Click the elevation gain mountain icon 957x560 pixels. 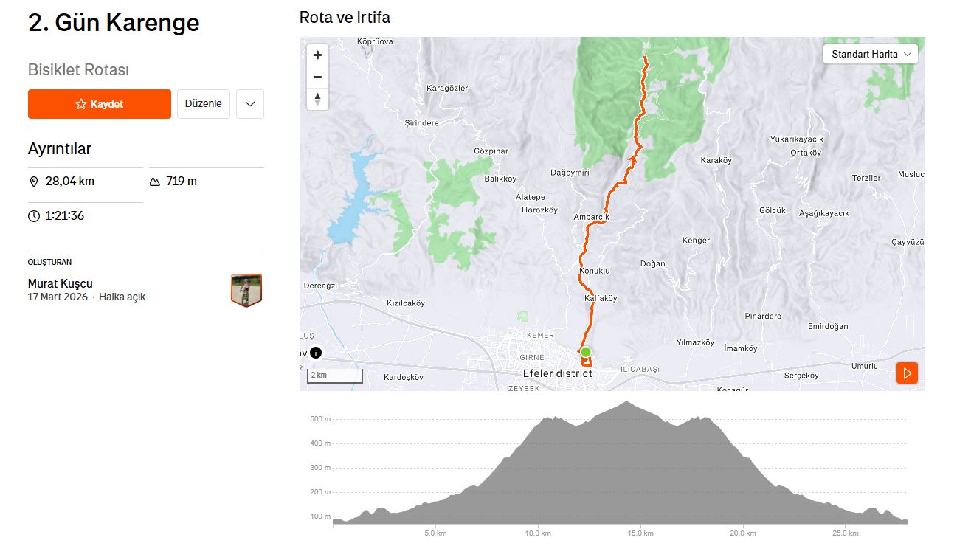pos(155,182)
